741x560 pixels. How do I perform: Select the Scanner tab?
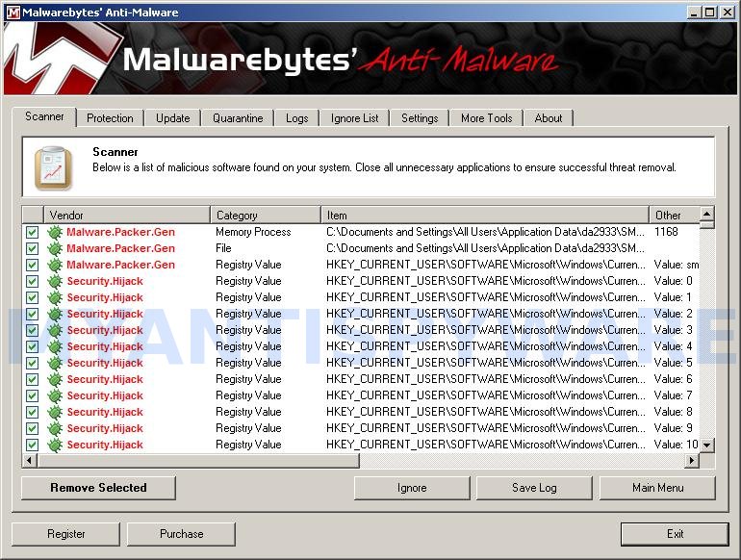point(44,116)
